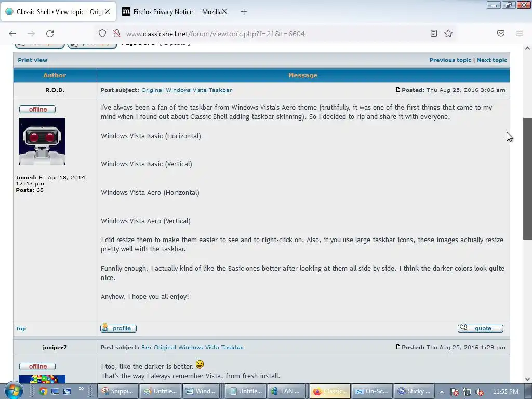Click juniper7's offline status badge
The height and width of the screenshot is (399, 532).
pyautogui.click(x=37, y=366)
